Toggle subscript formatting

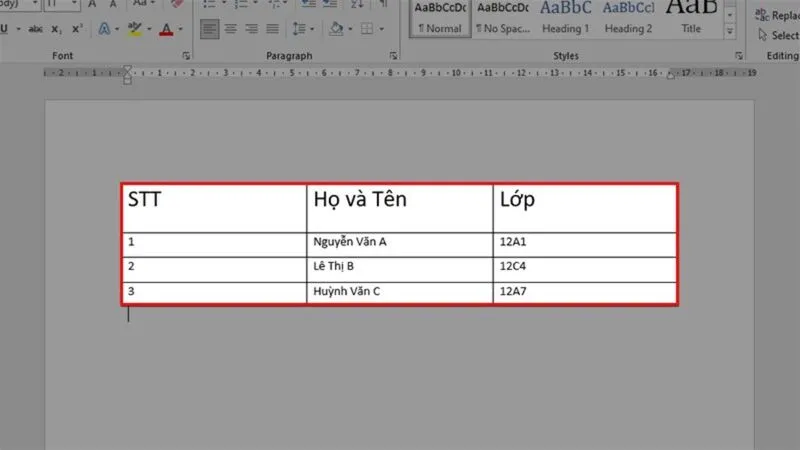pyautogui.click(x=56, y=29)
